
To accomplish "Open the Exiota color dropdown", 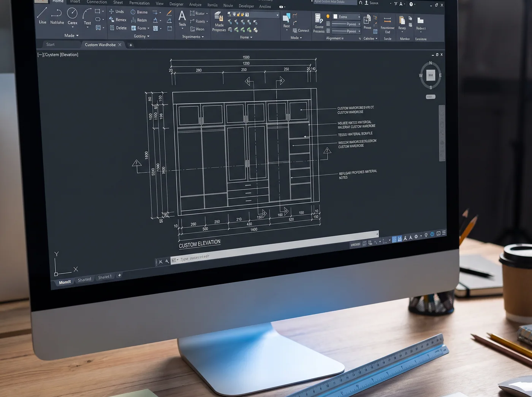I will 346,17.
